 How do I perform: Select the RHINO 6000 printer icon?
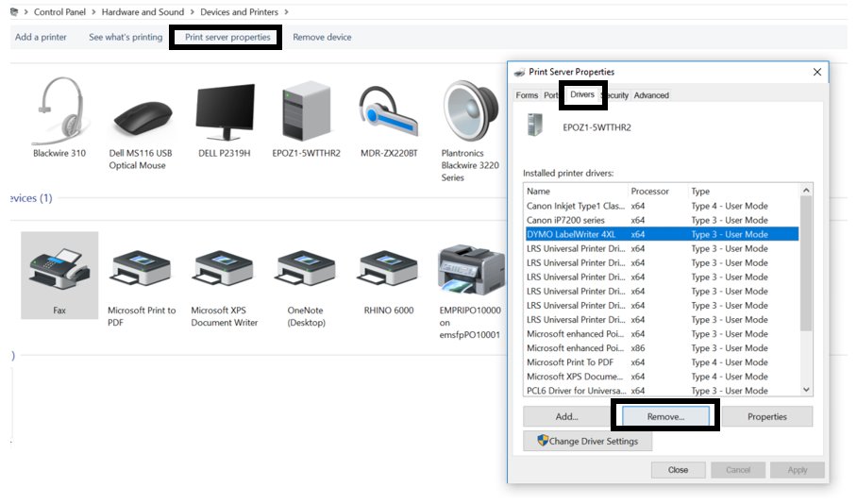click(x=389, y=270)
